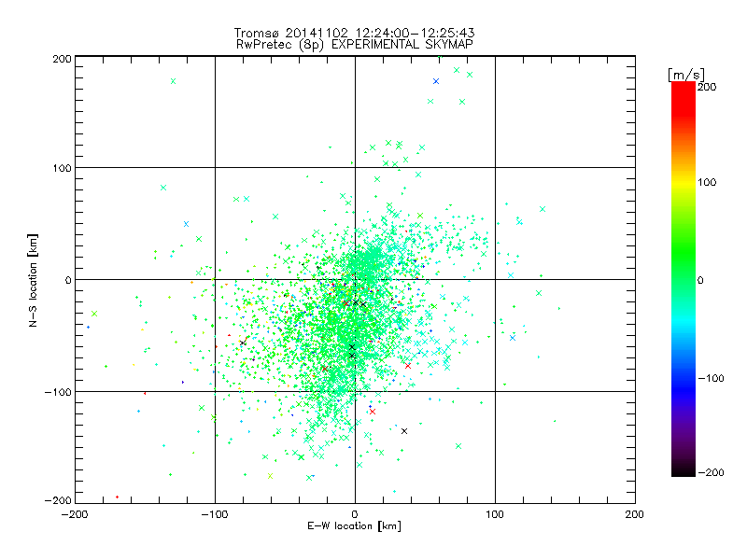The width and height of the screenshot is (747, 560).
Task: Click the y-axis tick label '-200'
Action: coord(58,500)
